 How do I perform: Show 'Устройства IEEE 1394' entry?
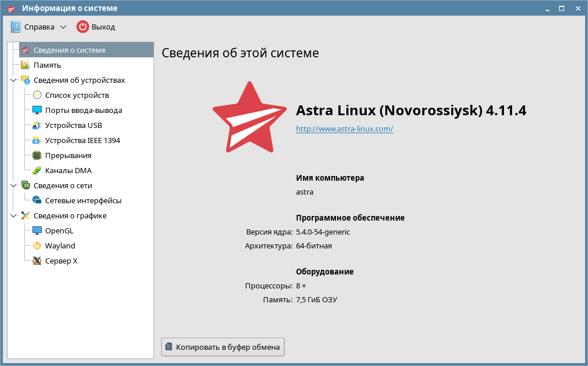tap(82, 140)
